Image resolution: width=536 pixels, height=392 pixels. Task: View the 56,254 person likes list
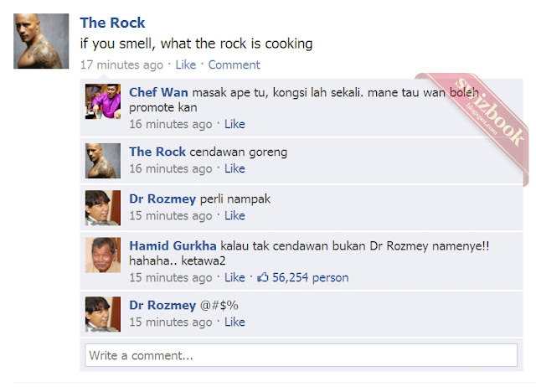point(311,277)
